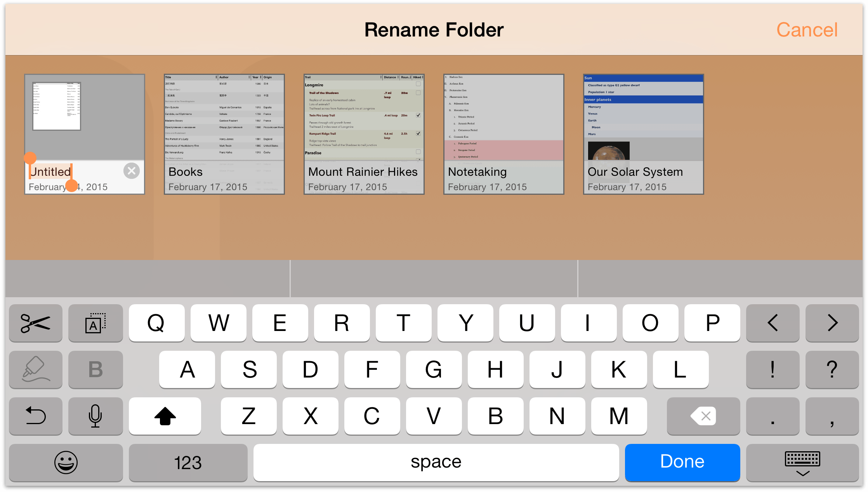Screen dimensions: 868x492
Task: Tap the scissors cut key
Action: tap(36, 323)
